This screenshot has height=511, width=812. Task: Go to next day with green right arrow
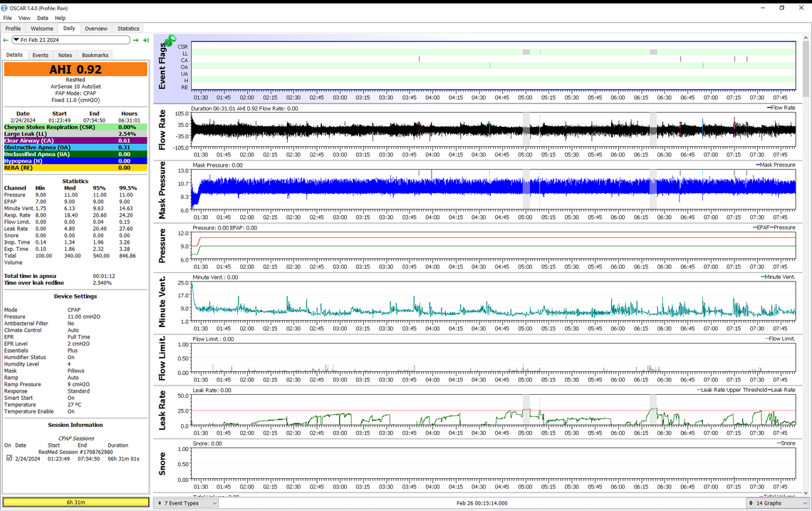(135, 40)
